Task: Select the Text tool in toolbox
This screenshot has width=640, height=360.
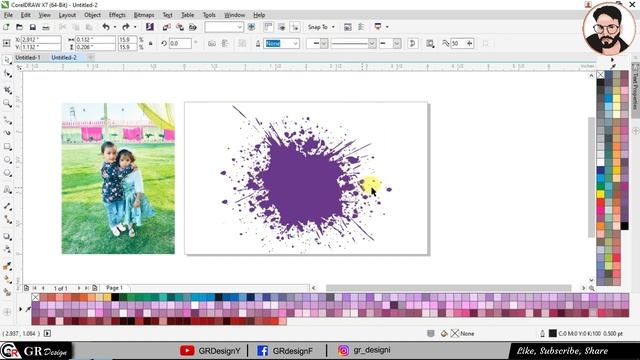Action: tap(7, 190)
